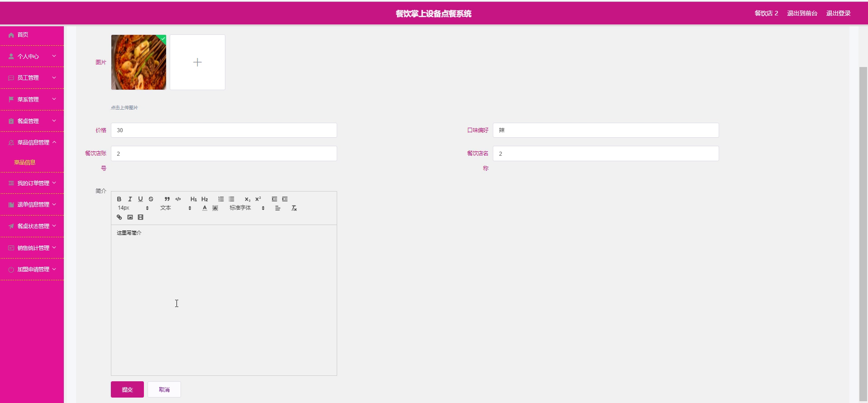The height and width of the screenshot is (403, 868).
Task: Apply Heading 1 style
Action: pyautogui.click(x=194, y=199)
